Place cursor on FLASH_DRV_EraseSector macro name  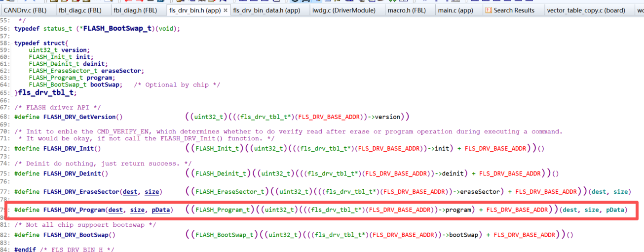(81, 192)
